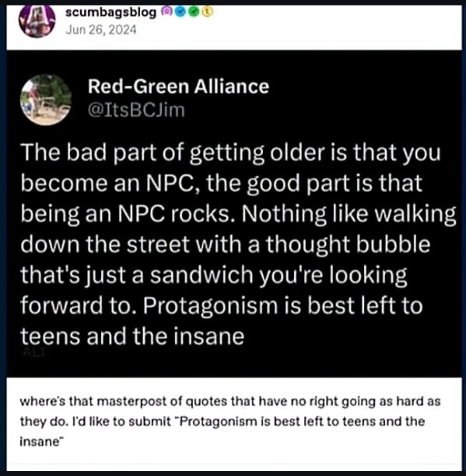This screenshot has width=466, height=476.
Task: Click the line 'that's just a sandwich you're looking'
Action: (213, 276)
